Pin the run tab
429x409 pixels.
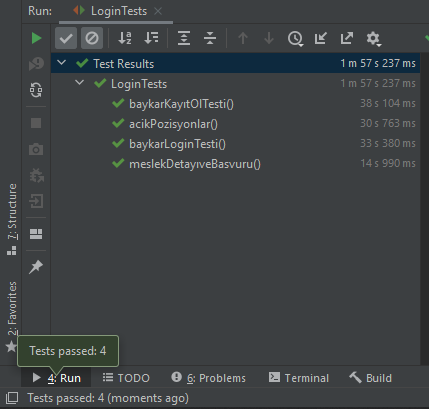point(36,267)
